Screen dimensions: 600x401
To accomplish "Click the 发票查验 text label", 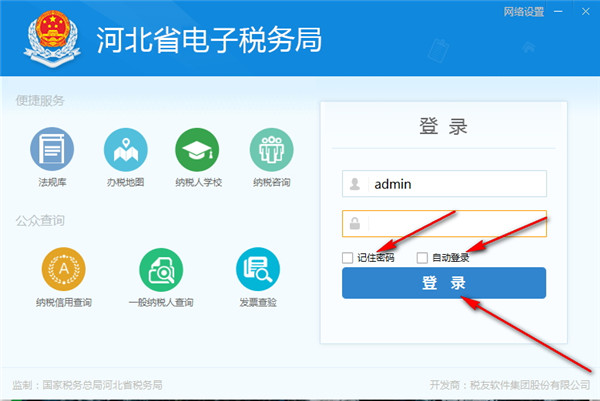I will click(x=258, y=302).
